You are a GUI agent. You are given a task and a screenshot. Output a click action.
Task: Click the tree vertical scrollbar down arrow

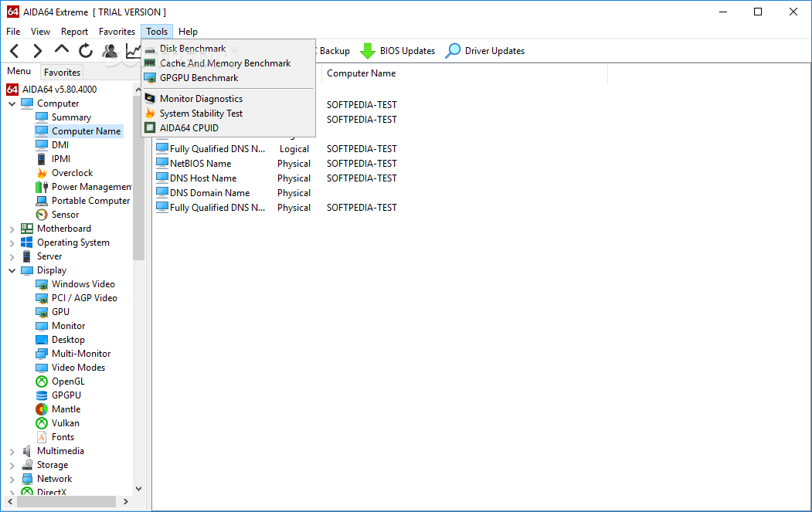[x=138, y=488]
